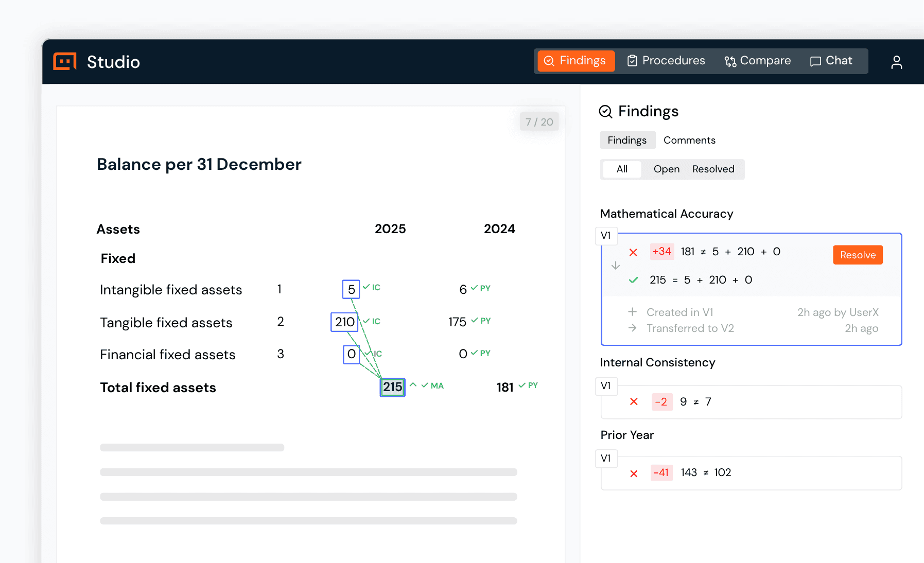This screenshot has height=563, width=924.
Task: Click the green check on 215 = 5 + 210 + 0
Action: tap(633, 280)
